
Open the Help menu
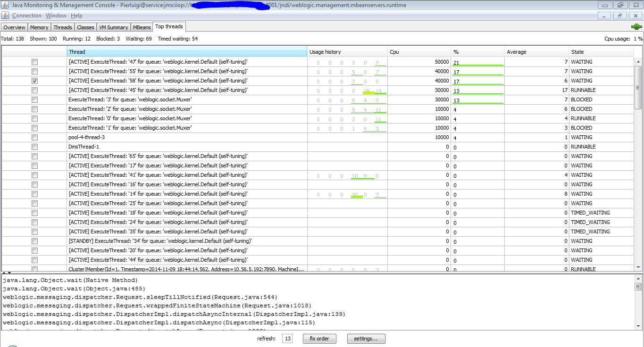click(x=76, y=15)
